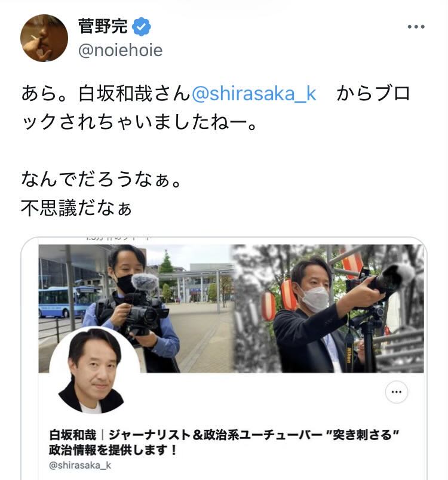The width and height of the screenshot is (448, 480).
Task: Open the 菅野完 display name
Action: pyautogui.click(x=103, y=26)
